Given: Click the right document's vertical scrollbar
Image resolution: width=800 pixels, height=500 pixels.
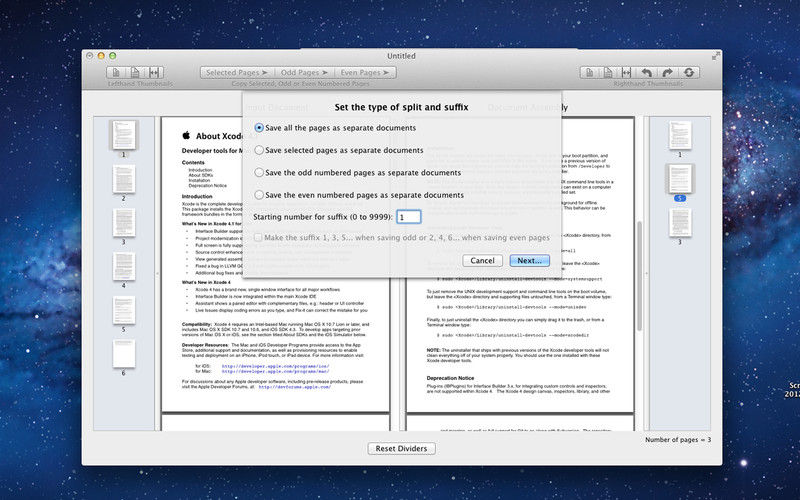Looking at the screenshot, I should 639,276.
